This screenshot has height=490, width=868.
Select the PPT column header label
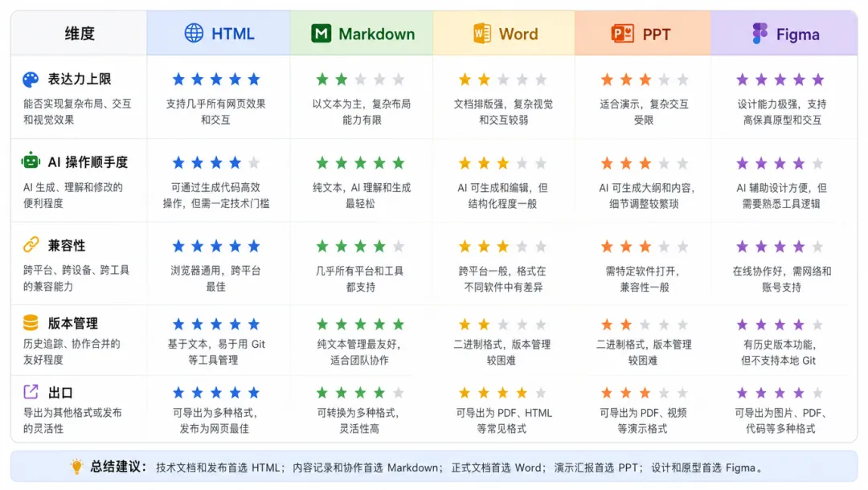pos(657,35)
